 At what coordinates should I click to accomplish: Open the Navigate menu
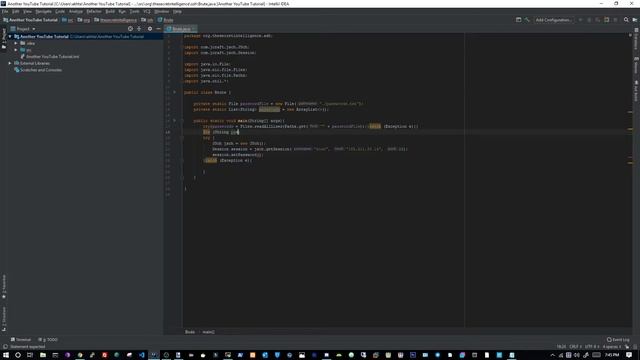click(43, 11)
